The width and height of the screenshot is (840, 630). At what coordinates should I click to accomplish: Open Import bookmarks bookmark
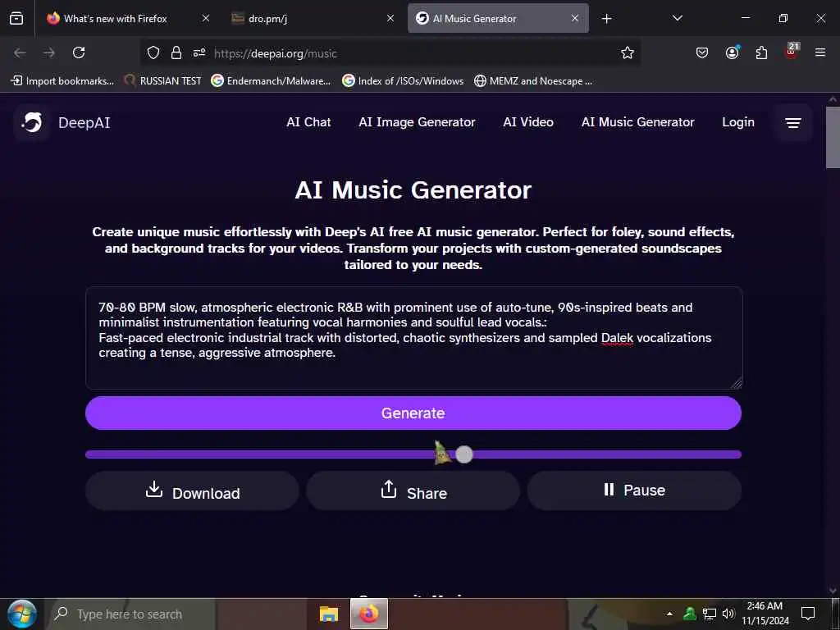[62, 81]
